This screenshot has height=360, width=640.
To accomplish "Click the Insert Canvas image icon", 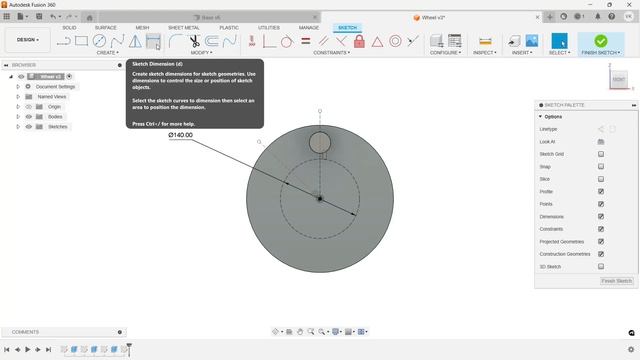I will [532, 41].
